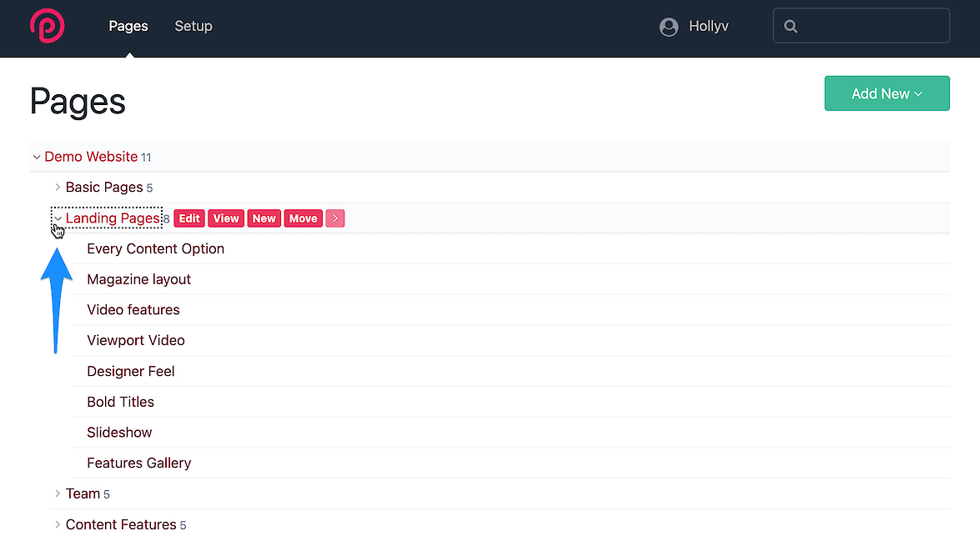Viewport: 980px width, 536px height.
Task: Click the search magnifier icon
Action: 791,27
